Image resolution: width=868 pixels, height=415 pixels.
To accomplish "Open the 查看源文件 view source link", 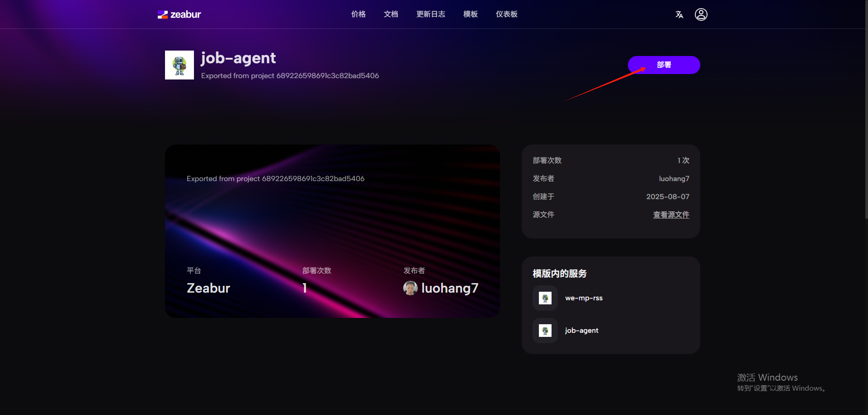I will click(671, 215).
